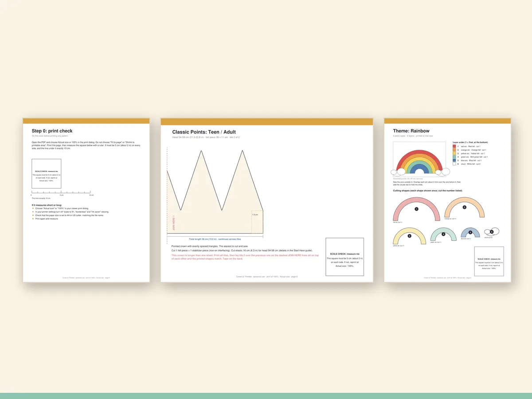The image size is (532, 399).
Task: Click the scale check square on the Rainbow page
Action: click(x=489, y=262)
